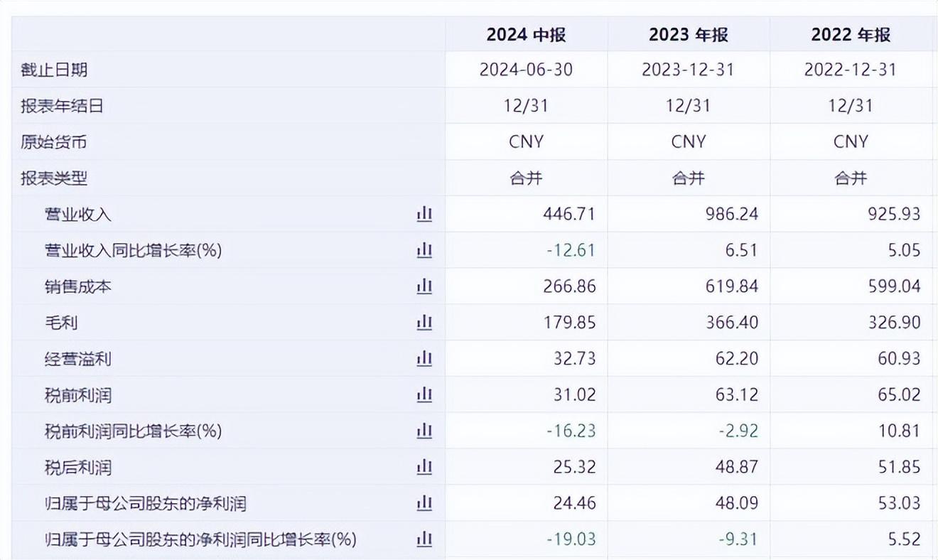Click the 税后利润 row label
Screen dimensions: 938x560
pos(77,468)
